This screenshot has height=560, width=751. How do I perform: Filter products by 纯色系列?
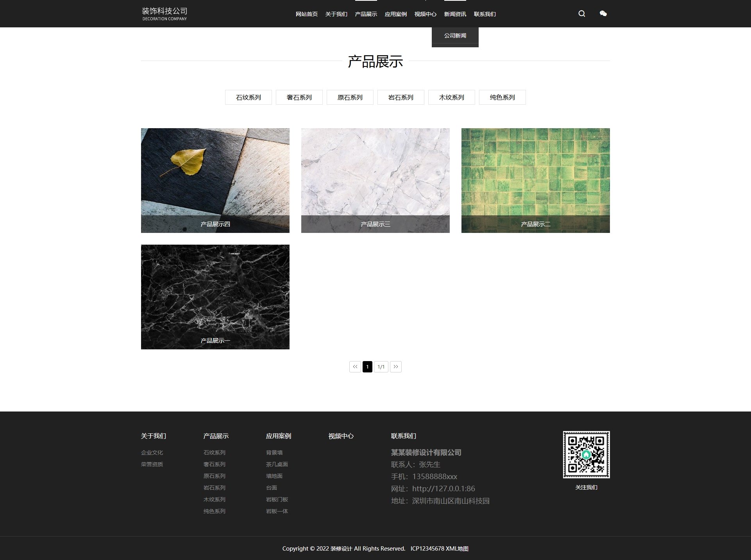point(502,97)
